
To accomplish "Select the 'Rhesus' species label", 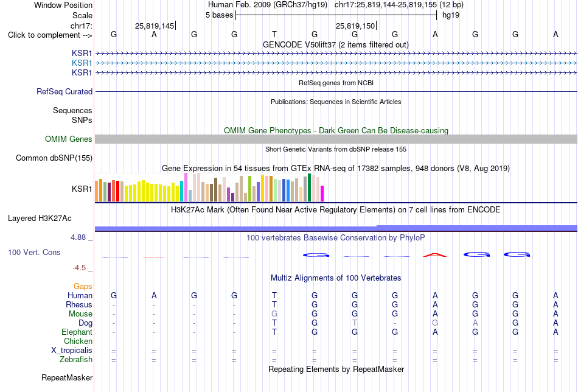I will point(79,304).
